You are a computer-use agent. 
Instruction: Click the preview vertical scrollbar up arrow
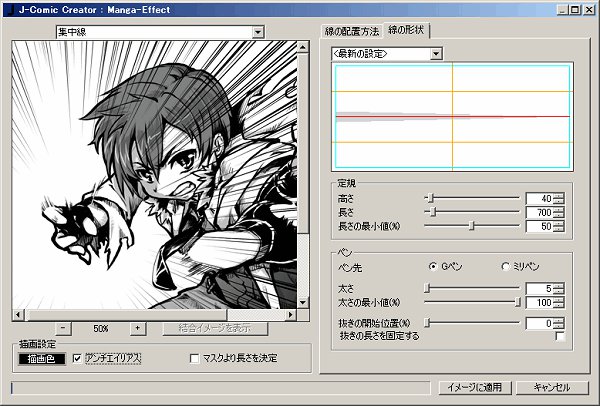coord(303,47)
